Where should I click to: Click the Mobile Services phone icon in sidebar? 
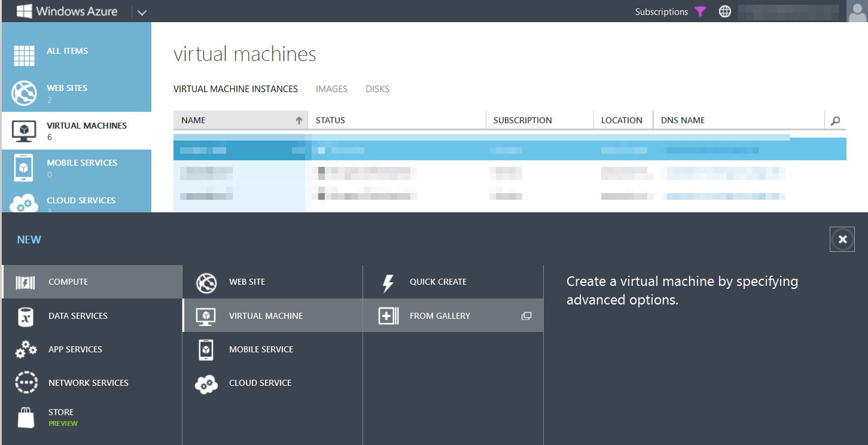(25, 168)
